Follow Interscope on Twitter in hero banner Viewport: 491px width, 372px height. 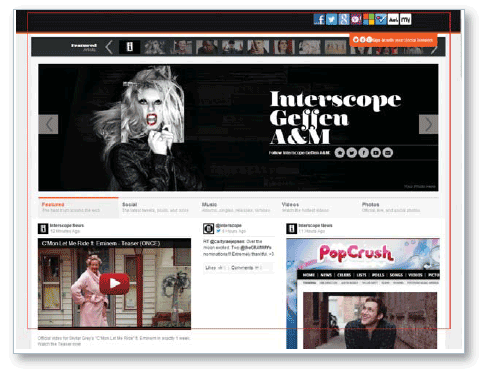click(x=351, y=153)
